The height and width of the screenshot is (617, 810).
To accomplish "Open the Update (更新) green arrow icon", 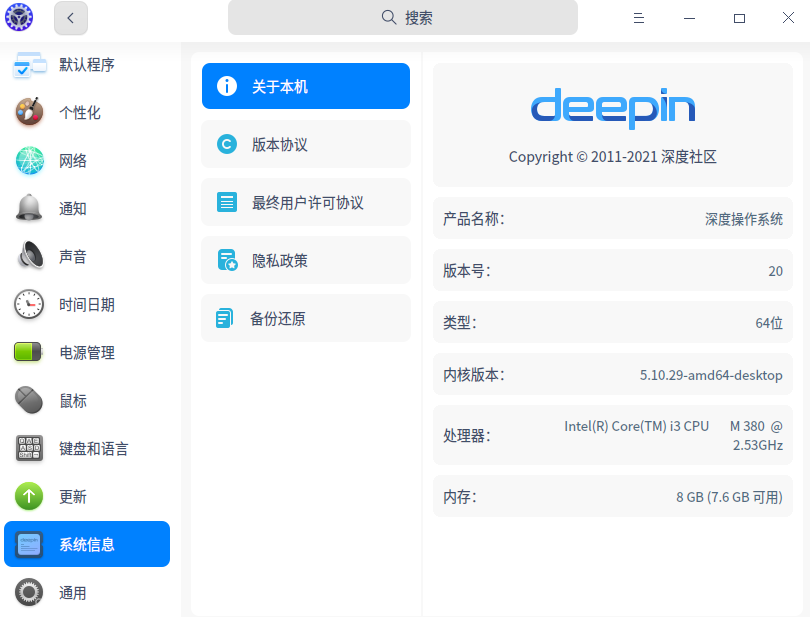I will (29, 496).
